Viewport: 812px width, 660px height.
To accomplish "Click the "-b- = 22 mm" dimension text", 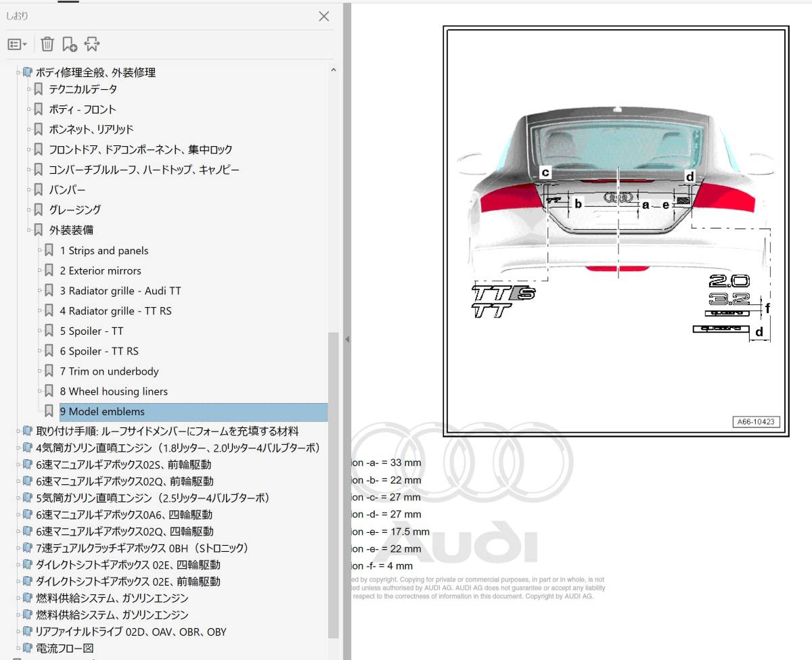I will (x=393, y=480).
